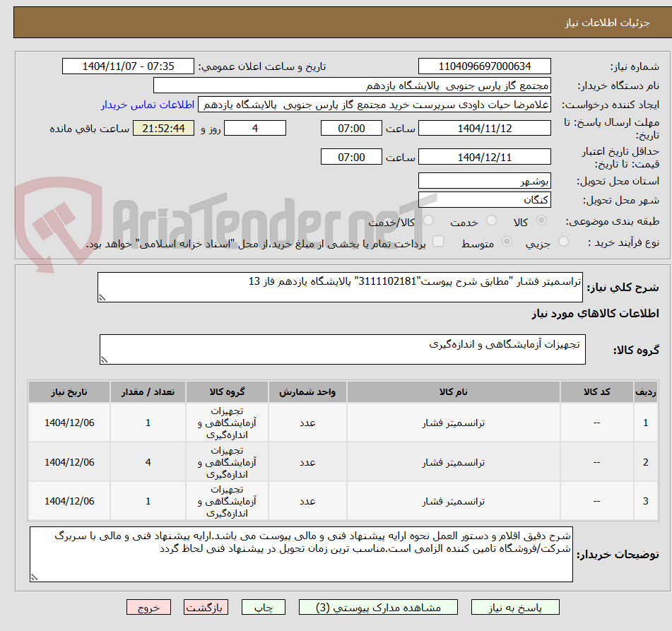Click the response deadline time 07:00 field
The height and width of the screenshot is (631, 672).
(x=351, y=128)
